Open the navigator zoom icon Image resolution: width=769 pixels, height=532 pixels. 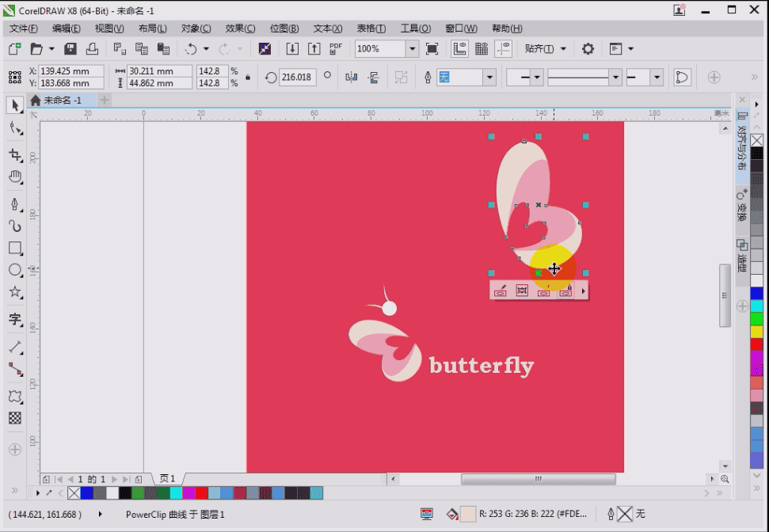click(725, 479)
